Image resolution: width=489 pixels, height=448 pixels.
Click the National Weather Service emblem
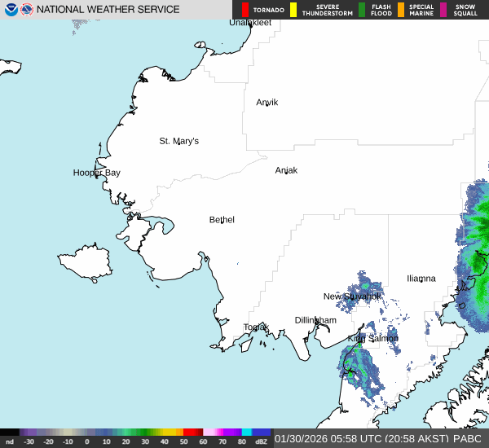(27, 10)
